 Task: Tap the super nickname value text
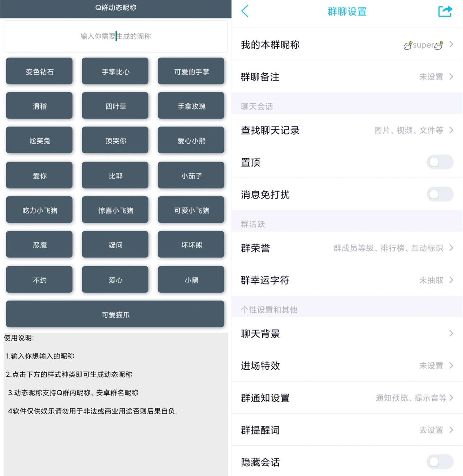(423, 45)
